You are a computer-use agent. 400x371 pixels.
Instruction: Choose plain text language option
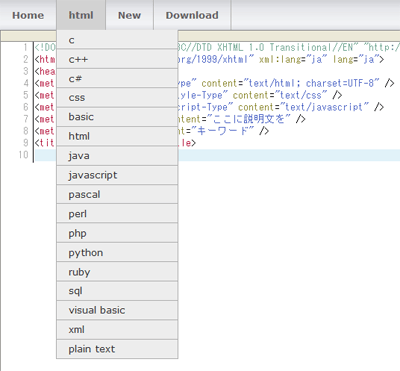tap(117, 349)
